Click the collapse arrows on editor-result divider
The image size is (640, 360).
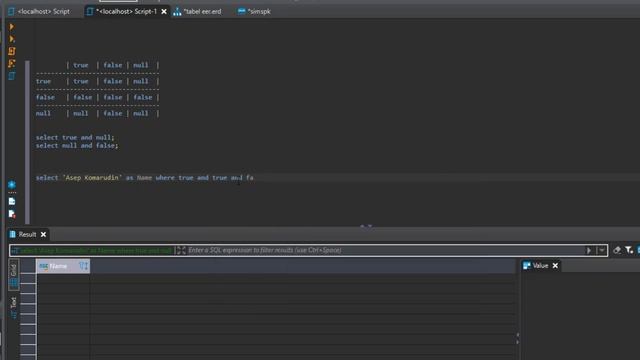click(x=366, y=226)
